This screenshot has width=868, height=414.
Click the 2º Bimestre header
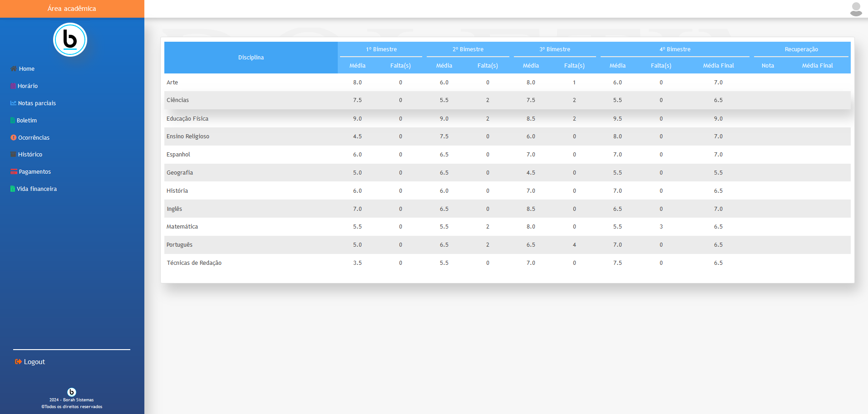click(468, 49)
